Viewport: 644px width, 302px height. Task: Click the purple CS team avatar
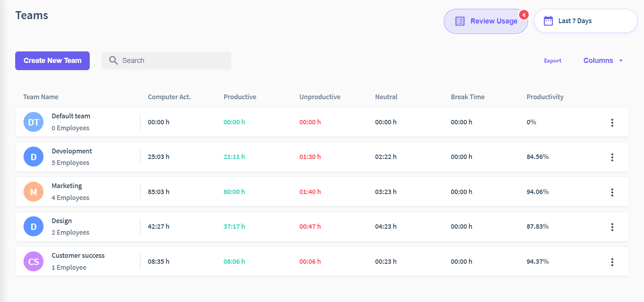pos(34,261)
